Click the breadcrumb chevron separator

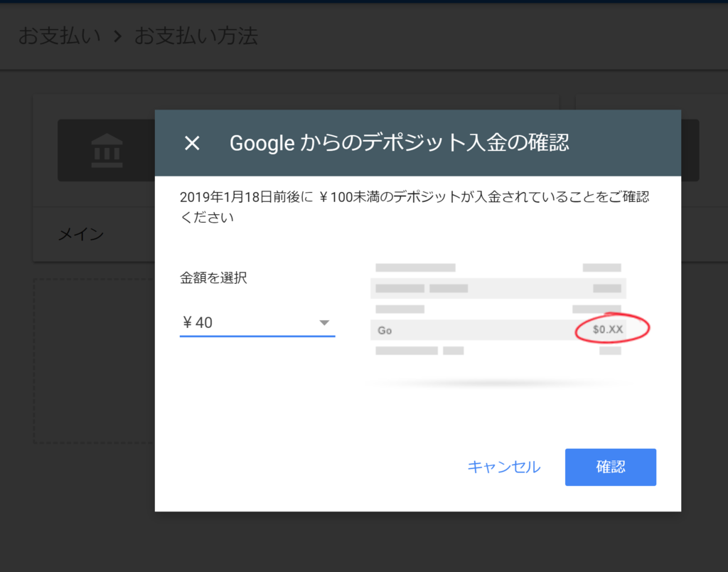(x=118, y=36)
